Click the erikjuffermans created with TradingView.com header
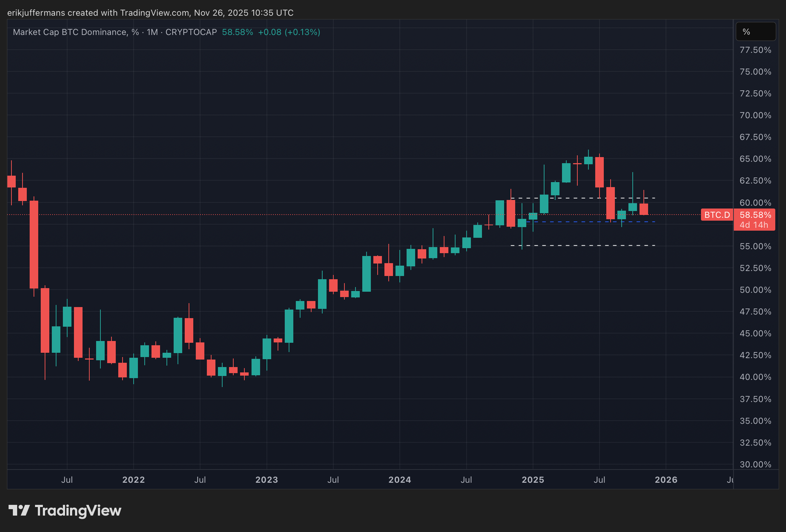 coord(150,13)
